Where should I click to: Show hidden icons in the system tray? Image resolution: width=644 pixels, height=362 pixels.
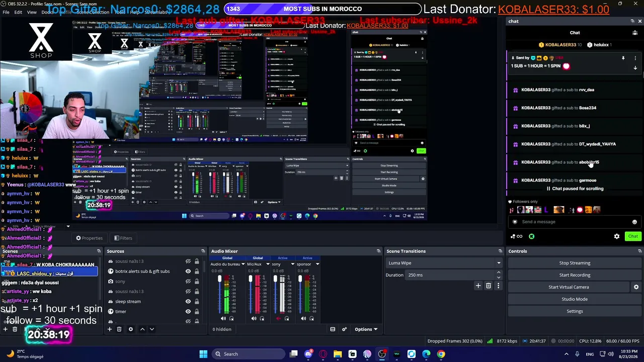coord(567,354)
